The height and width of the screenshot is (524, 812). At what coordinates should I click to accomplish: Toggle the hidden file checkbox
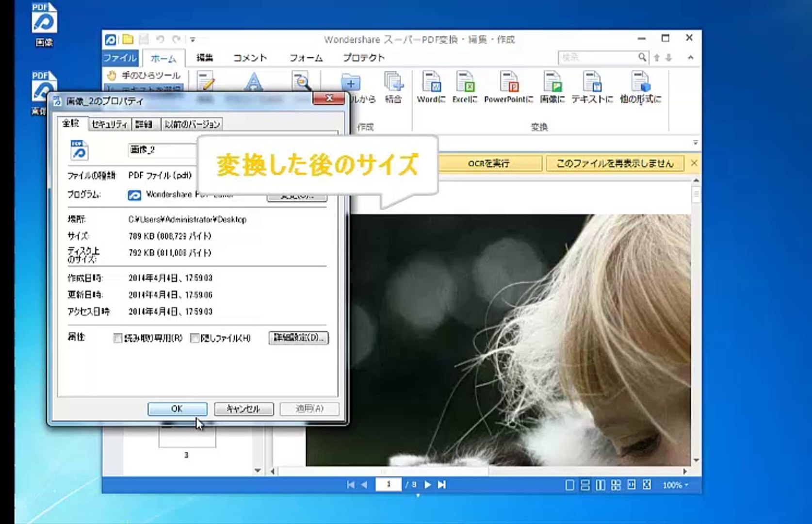coord(195,338)
